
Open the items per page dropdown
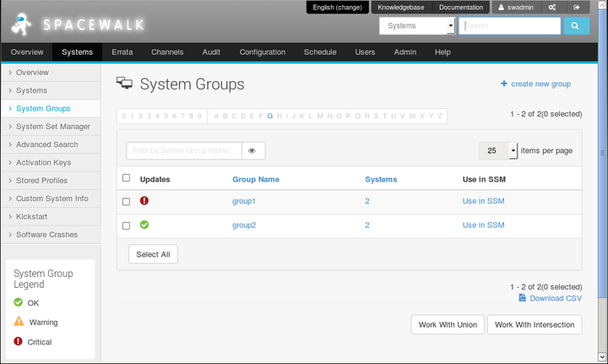coord(498,150)
